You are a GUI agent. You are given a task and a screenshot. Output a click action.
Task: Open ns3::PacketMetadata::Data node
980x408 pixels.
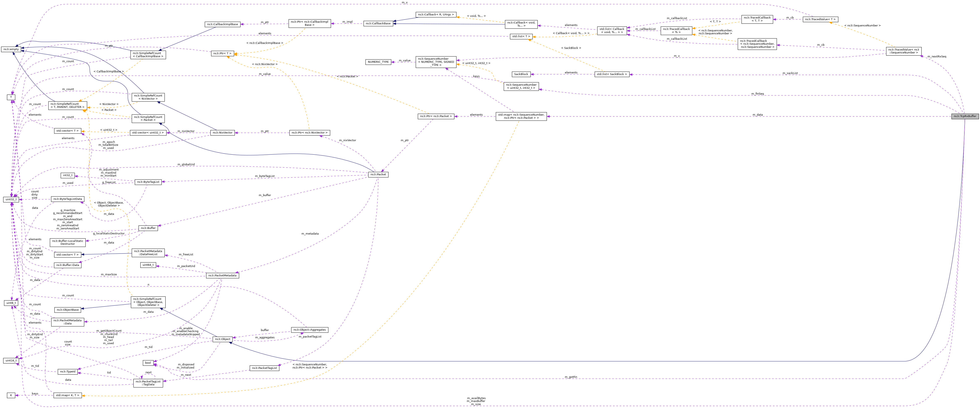[68, 322]
